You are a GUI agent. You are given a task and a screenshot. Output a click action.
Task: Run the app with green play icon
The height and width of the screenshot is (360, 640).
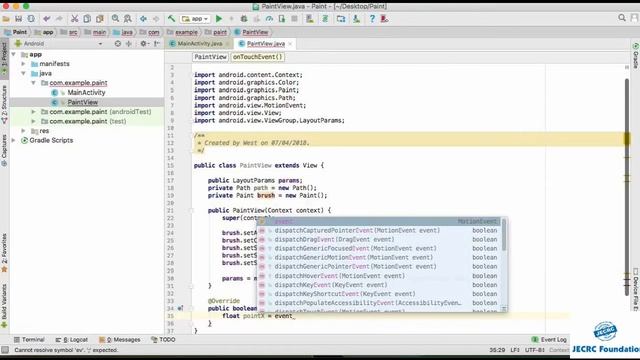(x=219, y=19)
